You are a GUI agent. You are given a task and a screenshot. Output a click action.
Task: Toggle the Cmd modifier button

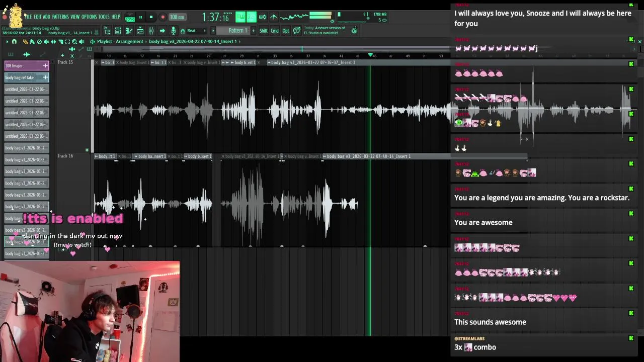point(275,31)
